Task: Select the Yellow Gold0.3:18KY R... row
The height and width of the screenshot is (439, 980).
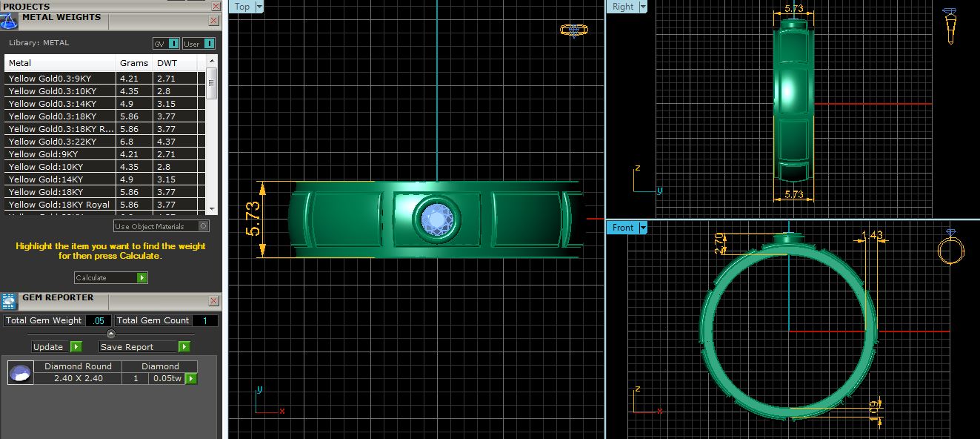Action: (105, 128)
